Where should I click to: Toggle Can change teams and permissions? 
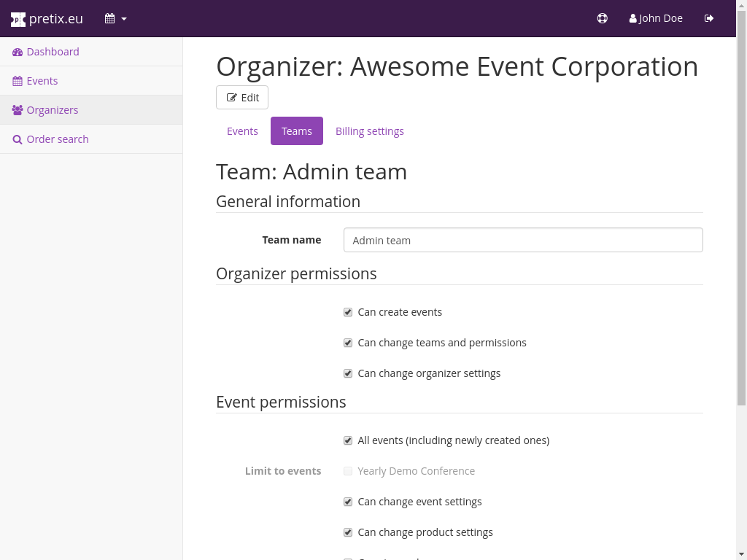coord(348,343)
